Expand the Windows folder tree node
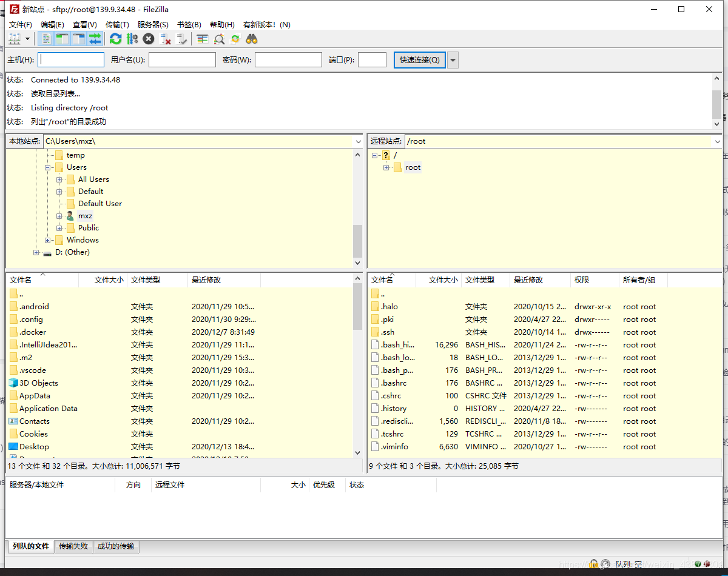 [x=47, y=240]
